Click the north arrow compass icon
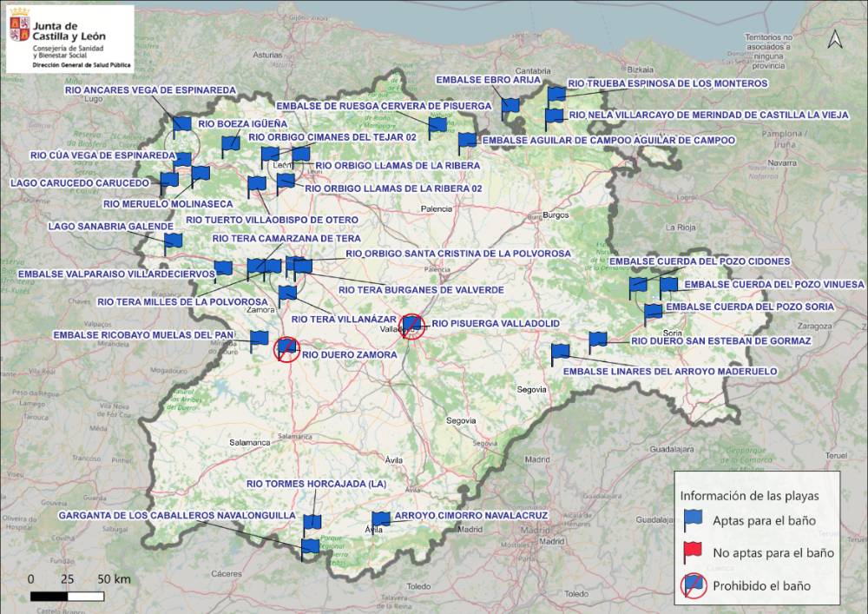868x614 pixels. [835, 39]
